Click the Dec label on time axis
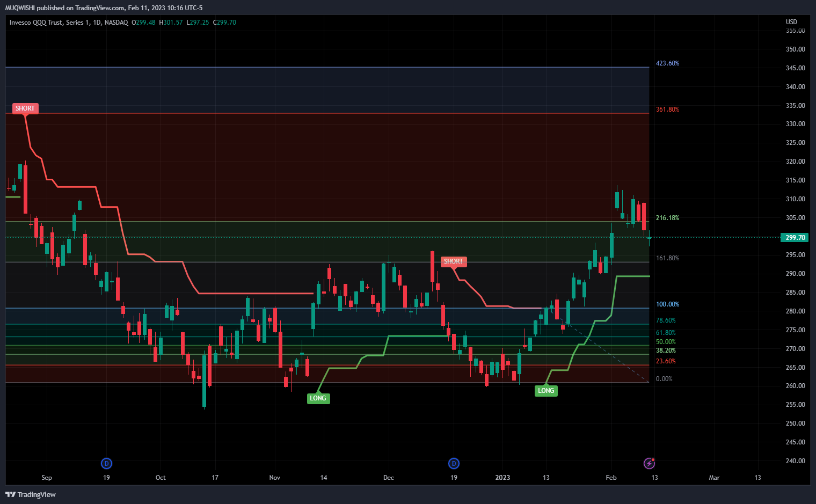This screenshot has height=504, width=816. point(389,478)
